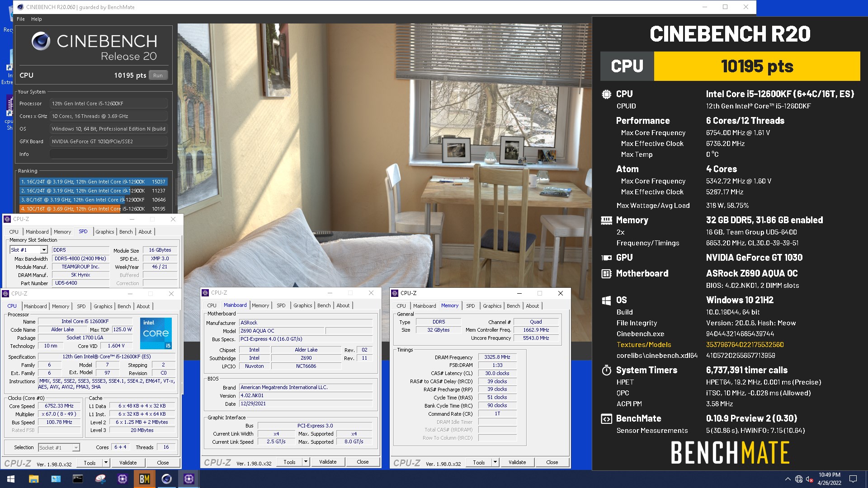
Task: Click the Motherboard icon in BenchMate panel
Action: (606, 273)
